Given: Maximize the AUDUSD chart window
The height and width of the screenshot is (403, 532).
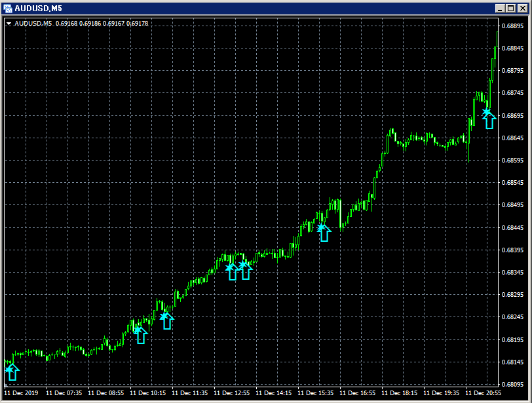Looking at the screenshot, I should pyautogui.click(x=512, y=9).
